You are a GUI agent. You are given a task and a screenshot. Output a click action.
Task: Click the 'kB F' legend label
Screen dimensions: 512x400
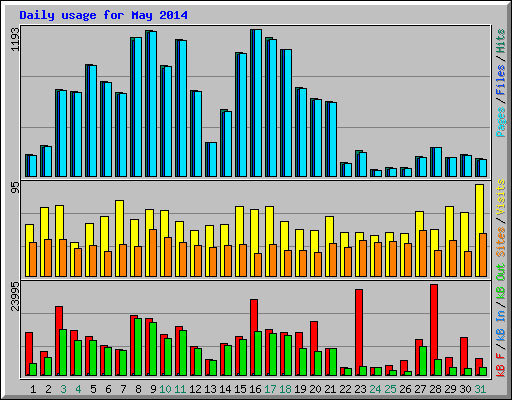click(x=501, y=364)
